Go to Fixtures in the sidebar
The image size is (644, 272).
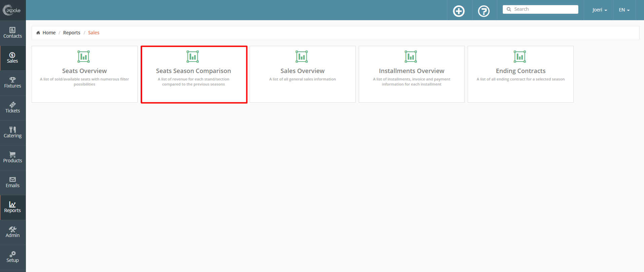click(x=13, y=83)
